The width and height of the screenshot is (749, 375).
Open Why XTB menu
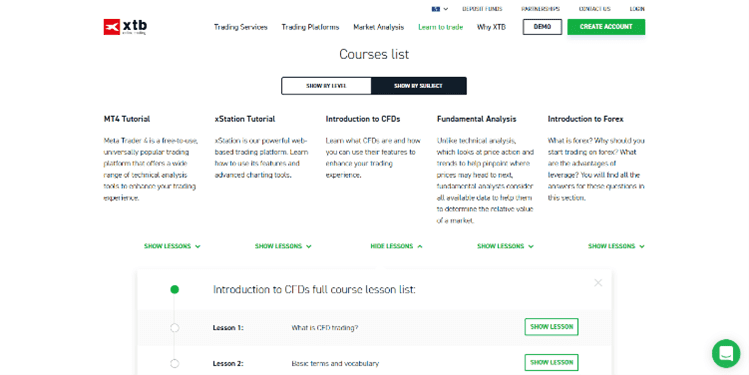click(x=491, y=27)
